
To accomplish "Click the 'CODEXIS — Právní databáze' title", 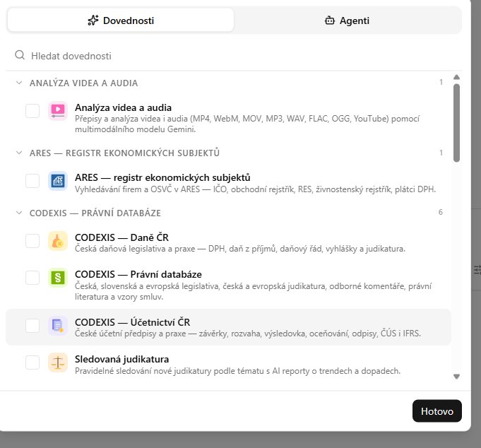I will (x=138, y=274).
